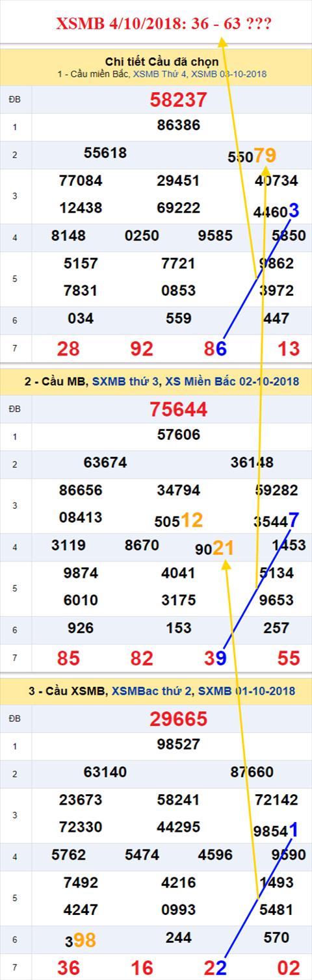The image size is (312, 980).
Task: Click fourth prize number 8670
Action: tap(142, 545)
